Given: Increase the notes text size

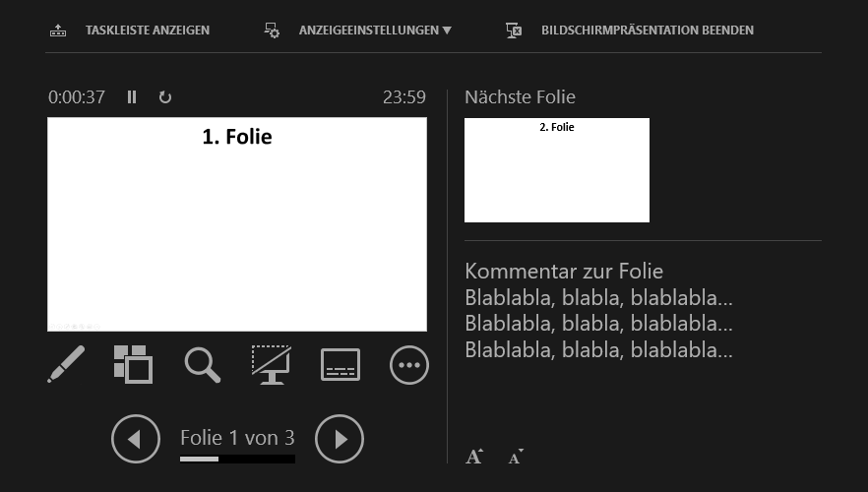Looking at the screenshot, I should (474, 457).
